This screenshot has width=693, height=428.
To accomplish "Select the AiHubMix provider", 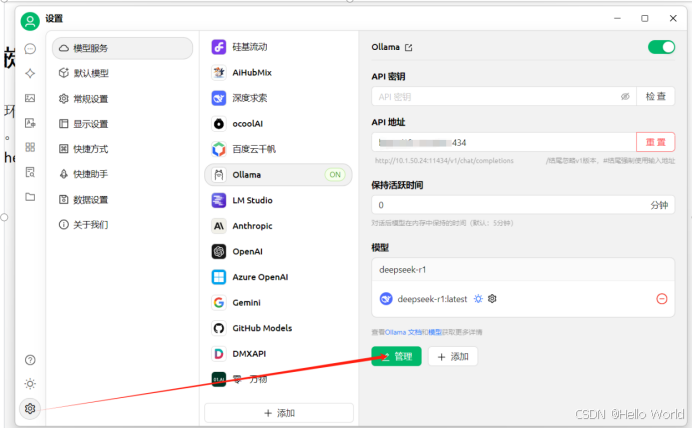I will pos(278,73).
